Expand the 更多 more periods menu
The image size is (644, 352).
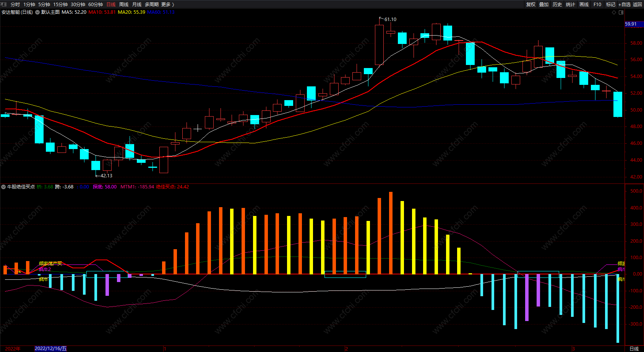(x=167, y=4)
